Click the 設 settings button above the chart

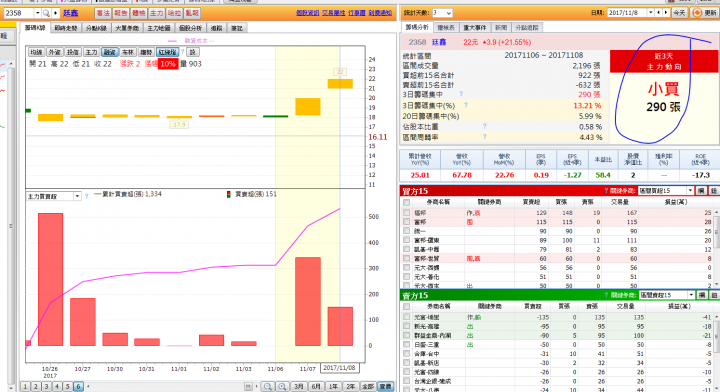pos(192,52)
